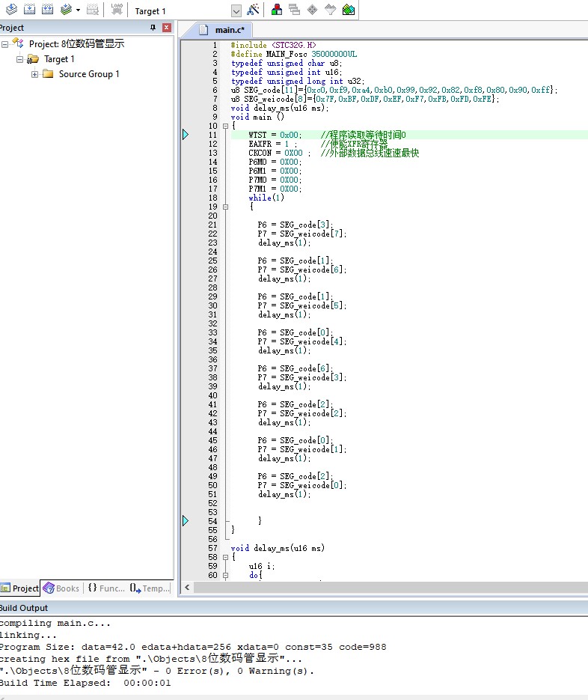588x700 pixels.
Task: Click the LOAD download to flash icon
Action: [117, 10]
